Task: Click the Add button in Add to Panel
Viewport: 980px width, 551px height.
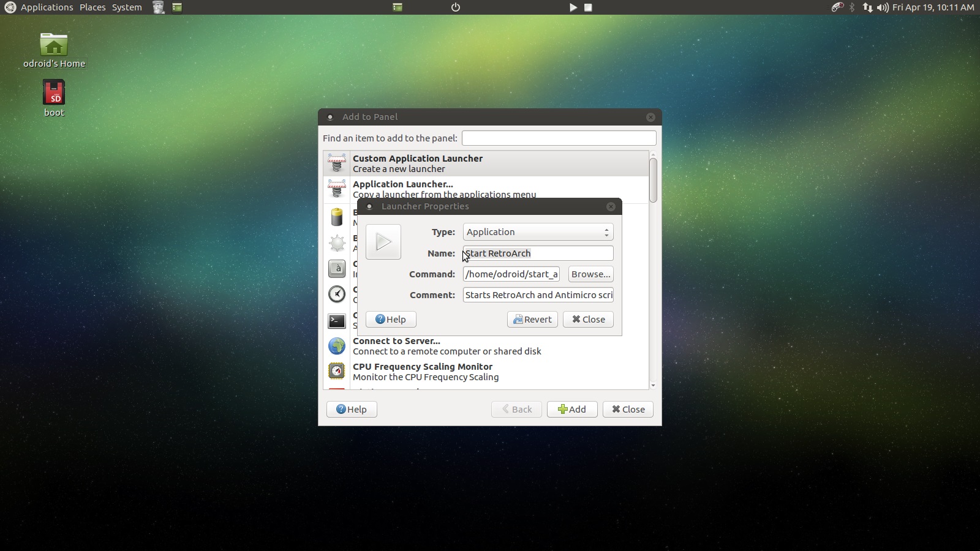Action: pos(572,409)
